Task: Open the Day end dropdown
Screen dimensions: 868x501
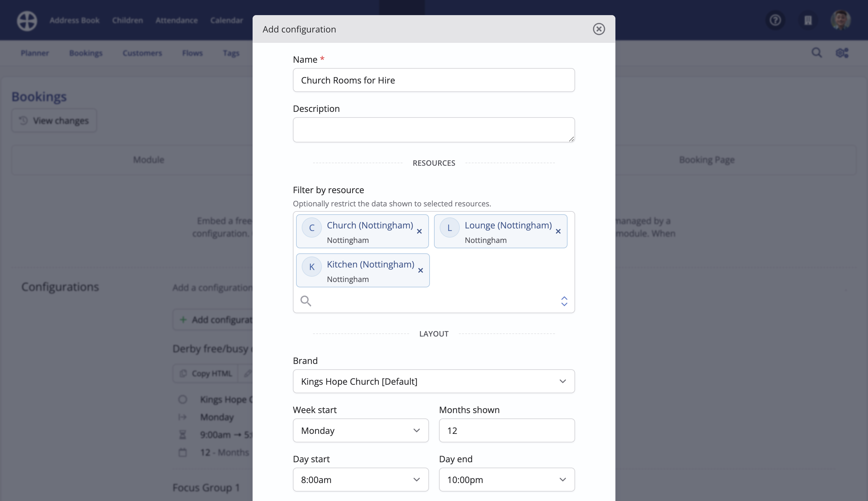Action: click(506, 480)
